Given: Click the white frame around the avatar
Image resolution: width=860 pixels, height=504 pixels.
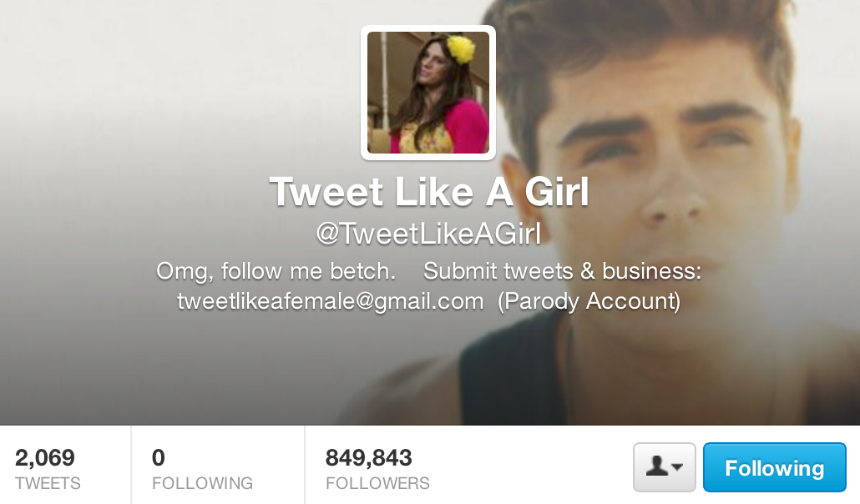Looking at the screenshot, I should coord(427,28).
